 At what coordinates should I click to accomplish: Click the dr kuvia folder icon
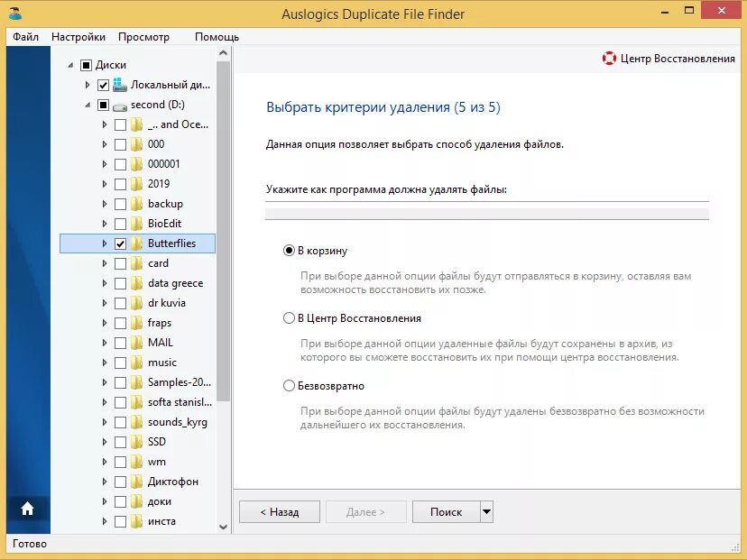[136, 303]
